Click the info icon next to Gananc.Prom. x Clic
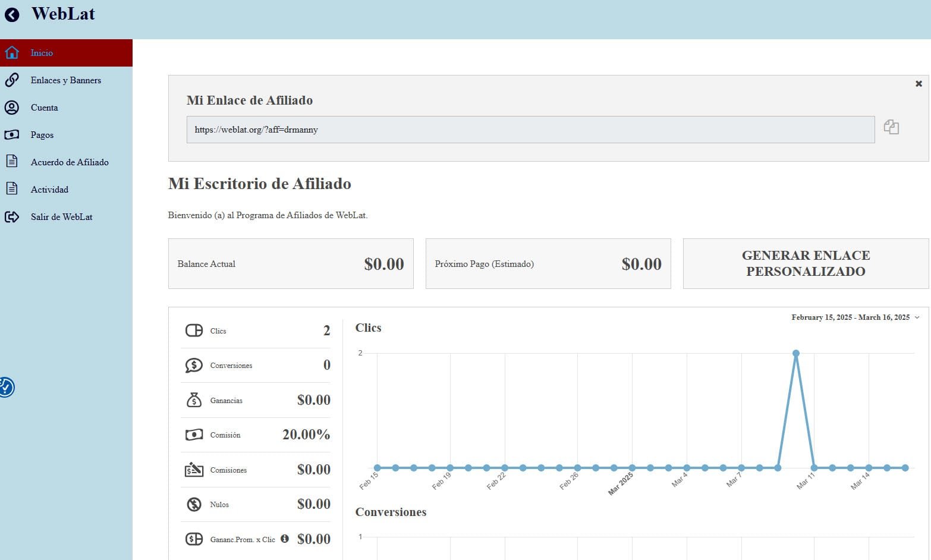Image resolution: width=931 pixels, height=560 pixels. coord(285,539)
